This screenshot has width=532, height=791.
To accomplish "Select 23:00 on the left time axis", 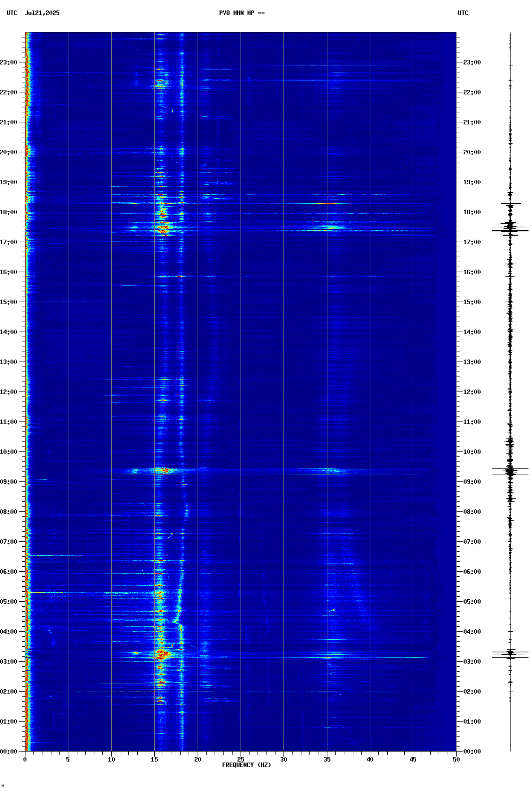I will pos(8,62).
